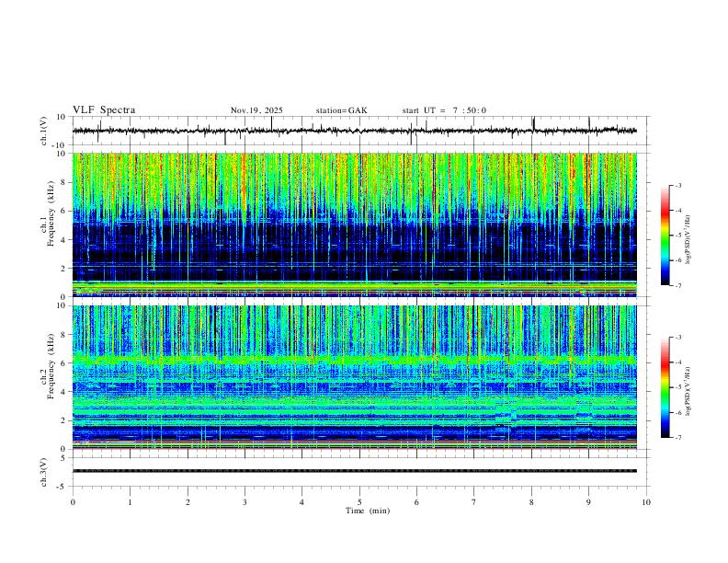Click the ch.1 spectrogram color scale bar
The height and width of the screenshot is (563, 728).
[665, 236]
